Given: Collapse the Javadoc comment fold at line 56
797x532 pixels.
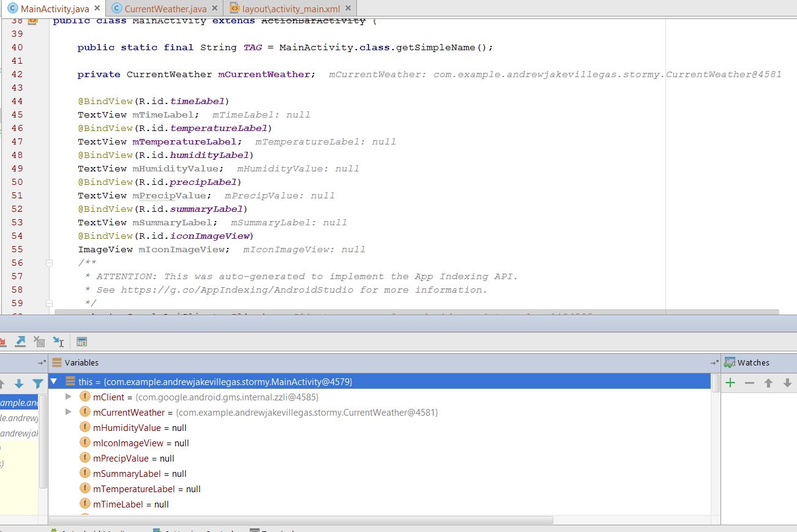Looking at the screenshot, I should [49, 263].
